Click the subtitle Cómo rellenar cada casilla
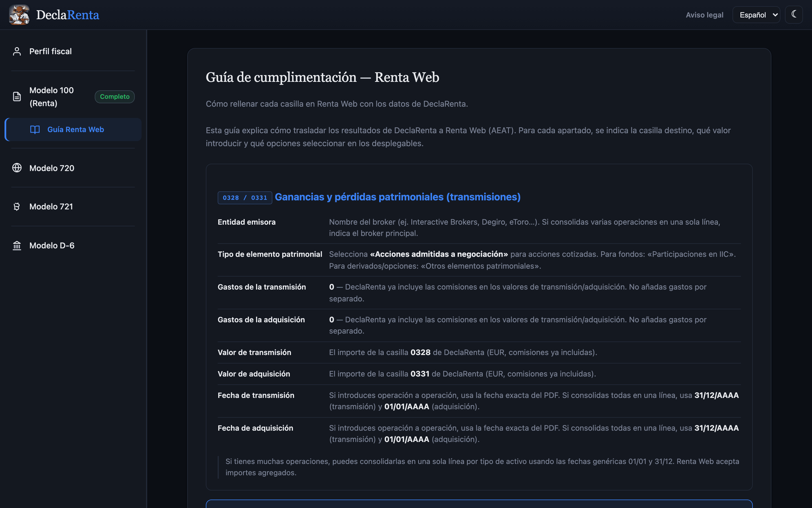The image size is (812, 508). point(337,104)
